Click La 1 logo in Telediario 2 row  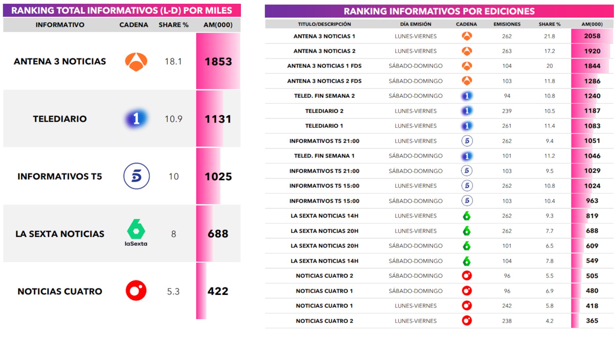coord(467,111)
